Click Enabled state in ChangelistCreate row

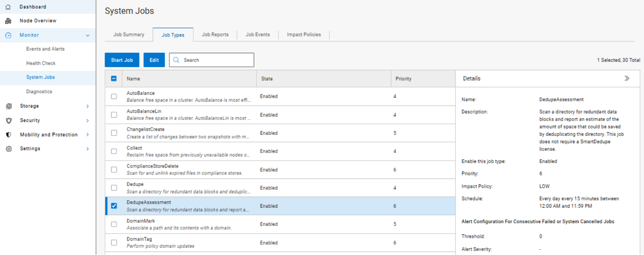(269, 133)
